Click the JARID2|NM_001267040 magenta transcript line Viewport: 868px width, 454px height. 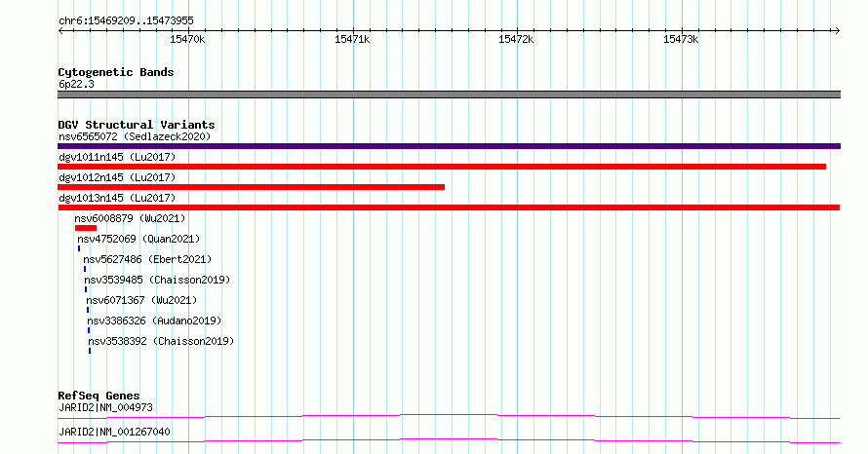(449, 440)
